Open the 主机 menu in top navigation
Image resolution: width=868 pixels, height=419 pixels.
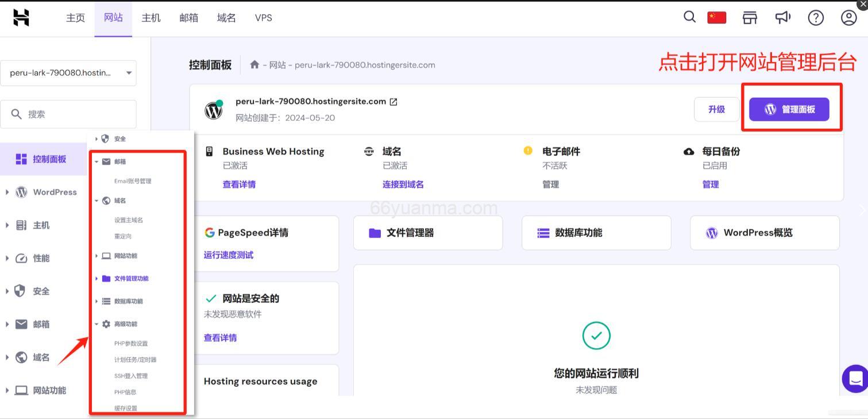coord(151,18)
